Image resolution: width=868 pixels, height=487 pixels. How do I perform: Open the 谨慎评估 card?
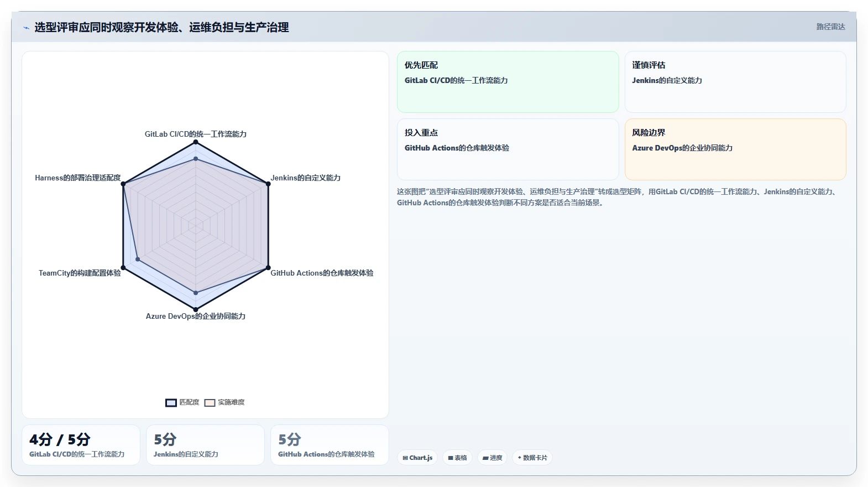[x=735, y=82]
